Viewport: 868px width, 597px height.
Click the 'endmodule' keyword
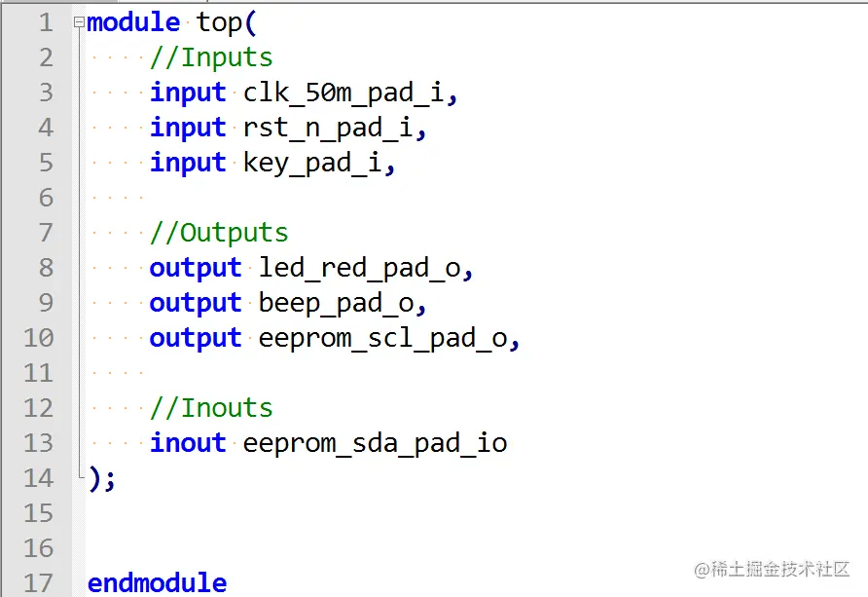coord(158,583)
